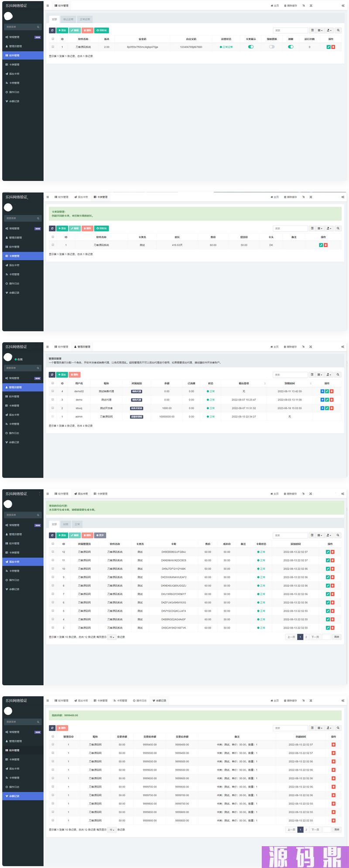Open export dropdown in 管理员管理 toolbar
Viewport: 349px width, 868px height.
tap(329, 375)
